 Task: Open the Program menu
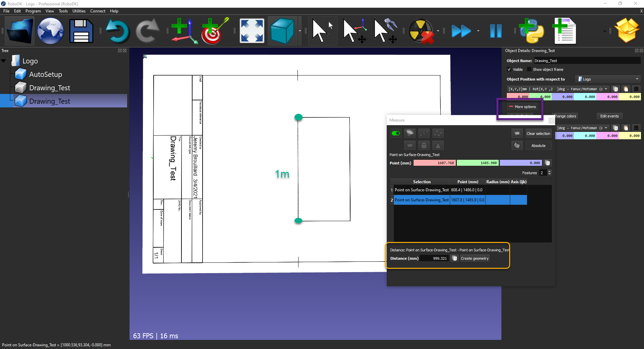33,11
